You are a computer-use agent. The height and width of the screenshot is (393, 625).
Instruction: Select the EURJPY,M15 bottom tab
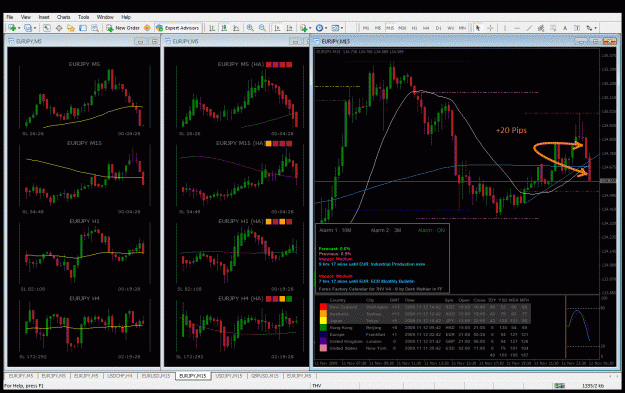pos(193,376)
